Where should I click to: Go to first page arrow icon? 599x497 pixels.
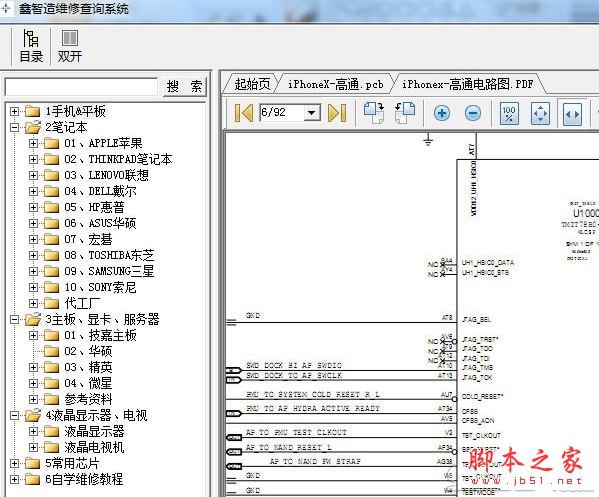(x=244, y=113)
